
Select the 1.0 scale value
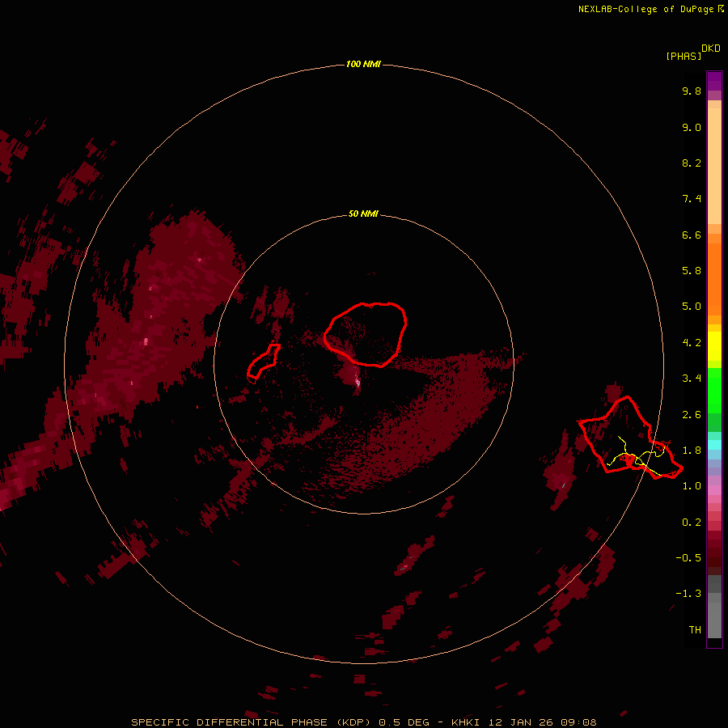(692, 486)
